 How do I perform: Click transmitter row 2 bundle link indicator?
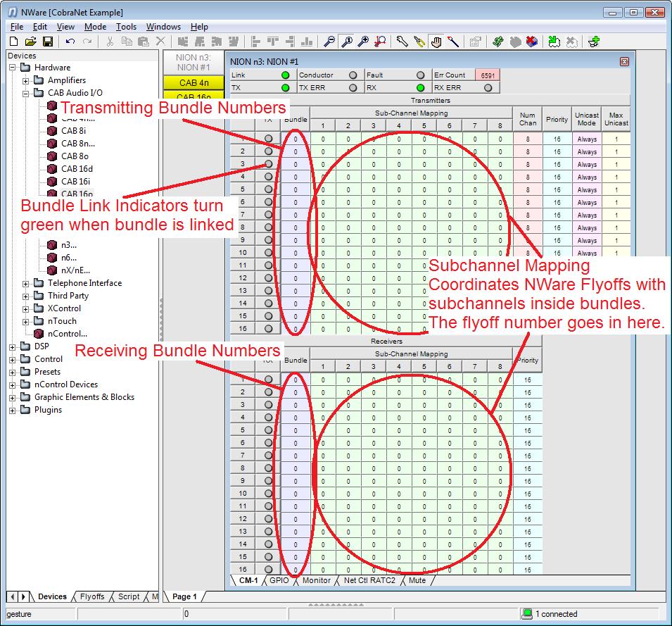[268, 151]
